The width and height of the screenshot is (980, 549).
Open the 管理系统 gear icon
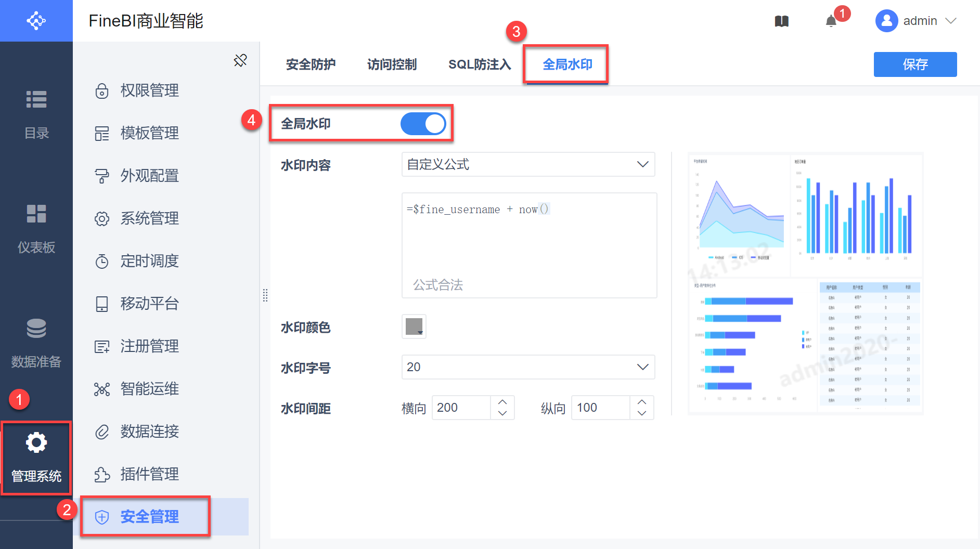tap(36, 442)
